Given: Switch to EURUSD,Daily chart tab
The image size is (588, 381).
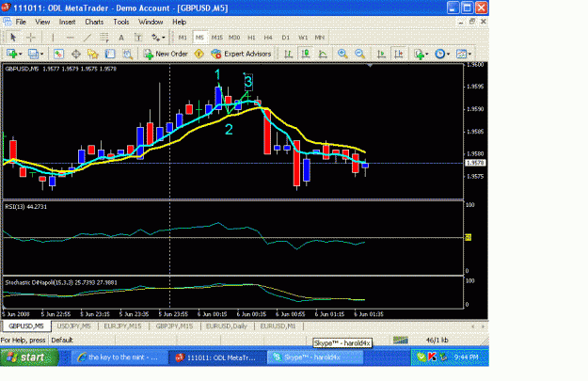Looking at the screenshot, I should [227, 326].
